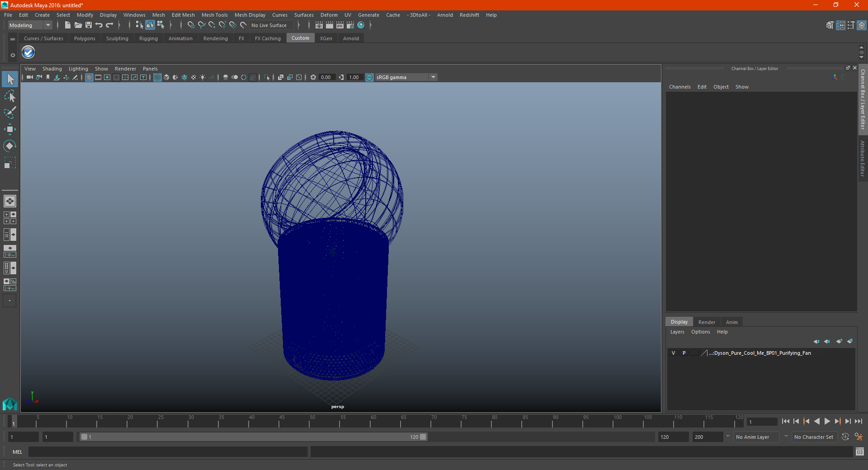The height and width of the screenshot is (470, 868).
Task: Open Object menu in Channel Box
Action: point(721,87)
